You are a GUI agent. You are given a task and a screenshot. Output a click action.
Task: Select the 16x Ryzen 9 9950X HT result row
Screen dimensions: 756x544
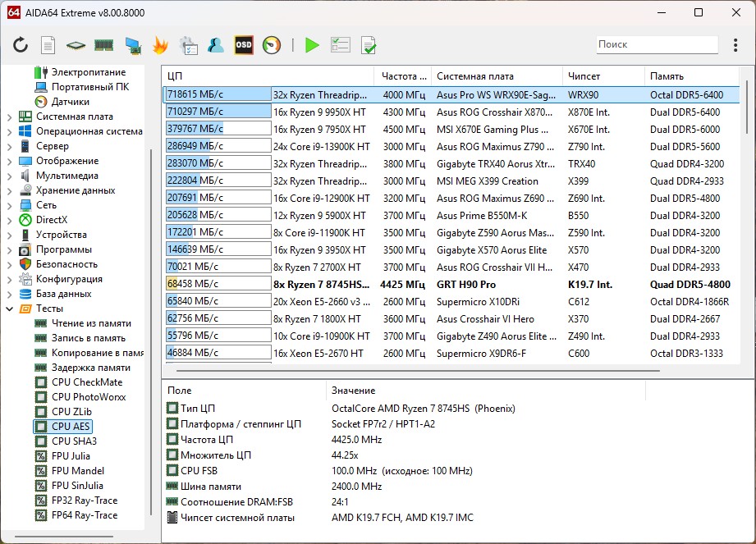pos(320,112)
